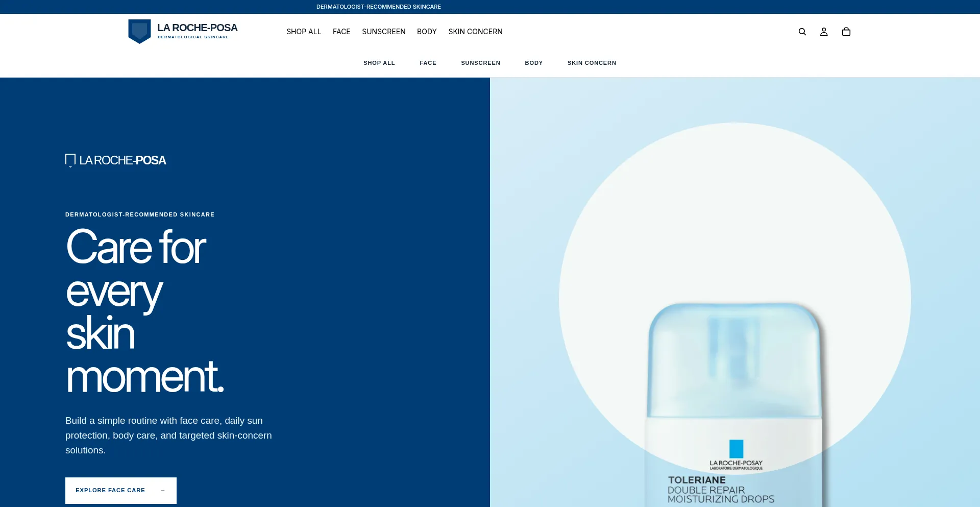This screenshot has height=507, width=980.
Task: Click the announcement bar text at top
Action: [x=379, y=7]
